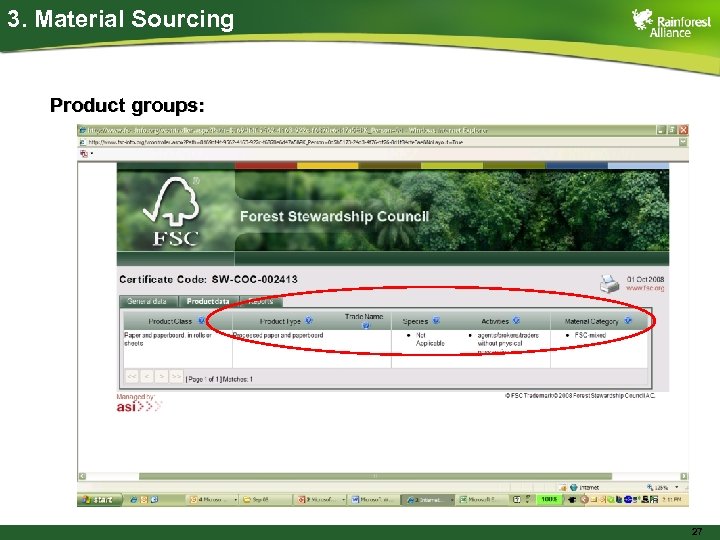Open the Sep 08 folder taskbar item
720x540 pixels.
265,500
